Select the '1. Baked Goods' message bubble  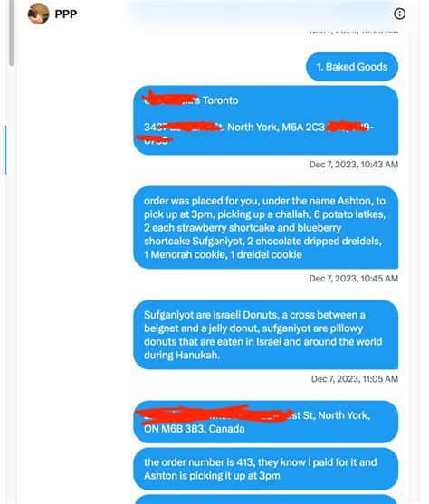(x=352, y=67)
